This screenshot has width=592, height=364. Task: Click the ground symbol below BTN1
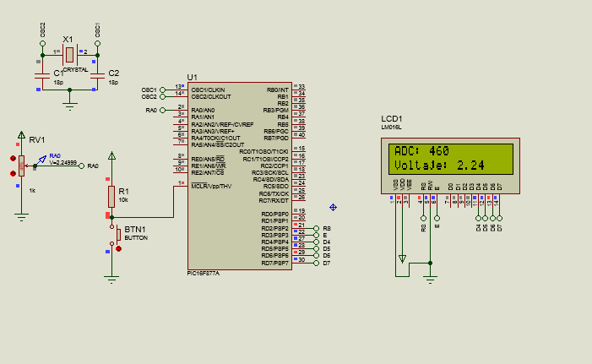click(x=111, y=280)
